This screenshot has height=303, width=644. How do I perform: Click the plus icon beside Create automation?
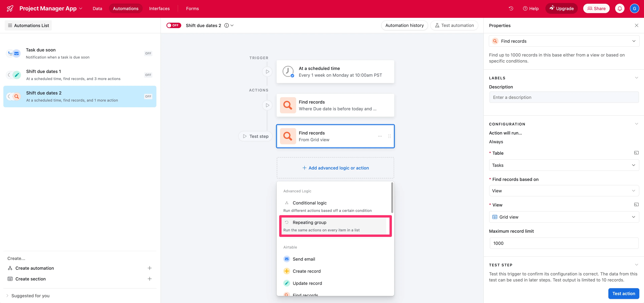coord(149,268)
